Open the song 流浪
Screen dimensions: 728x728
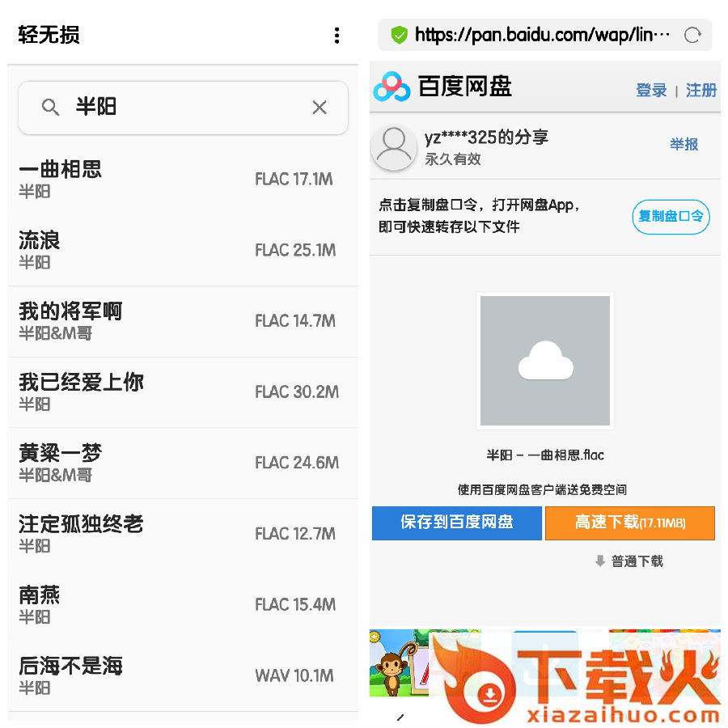point(183,250)
